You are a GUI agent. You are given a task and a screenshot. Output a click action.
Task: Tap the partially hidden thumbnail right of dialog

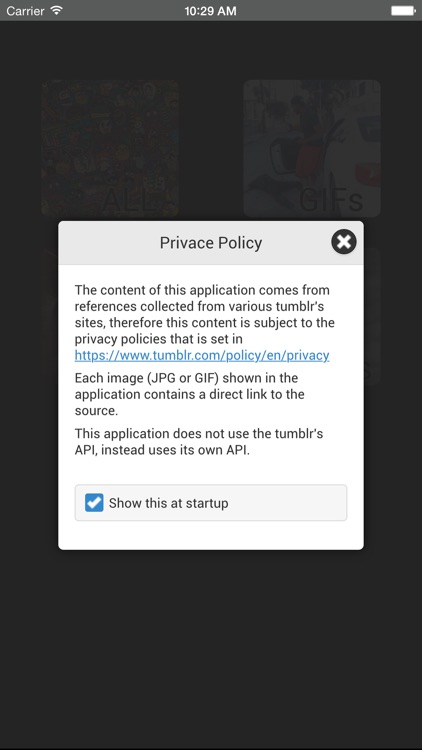tap(372, 316)
